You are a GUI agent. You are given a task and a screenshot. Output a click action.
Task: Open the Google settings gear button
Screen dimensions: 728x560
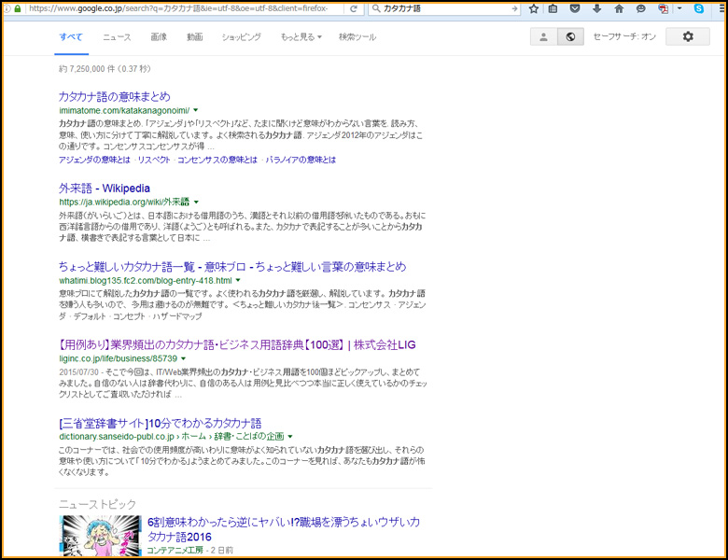coord(688,36)
